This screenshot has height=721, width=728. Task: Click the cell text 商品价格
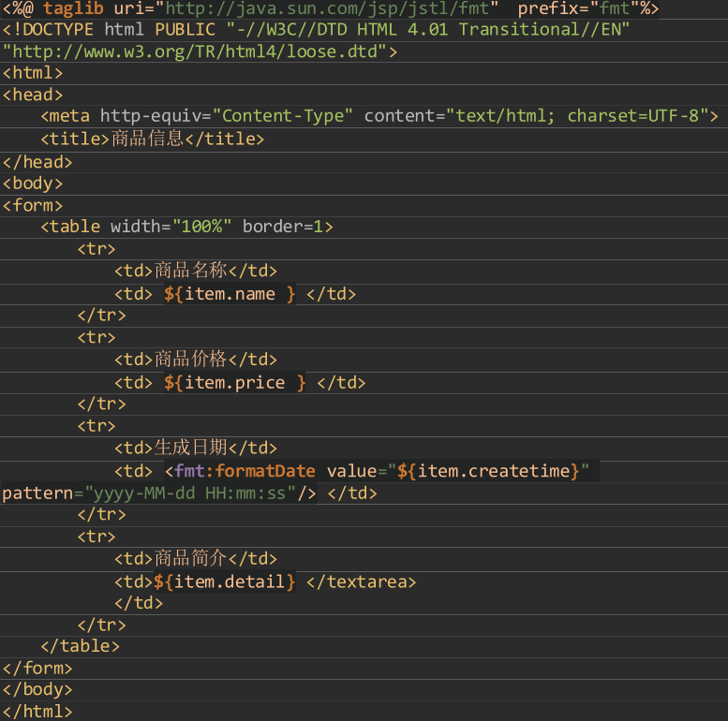[x=190, y=360]
